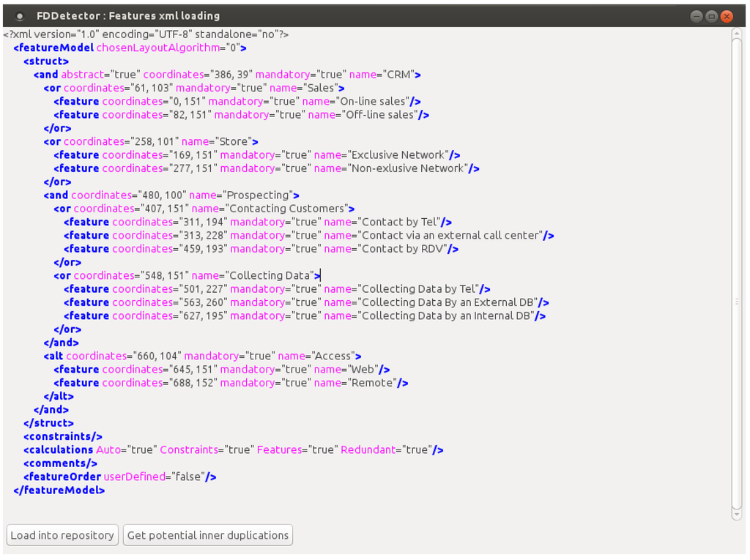750x560 pixels.
Task: Click the closing struct tag
Action: click(49, 423)
